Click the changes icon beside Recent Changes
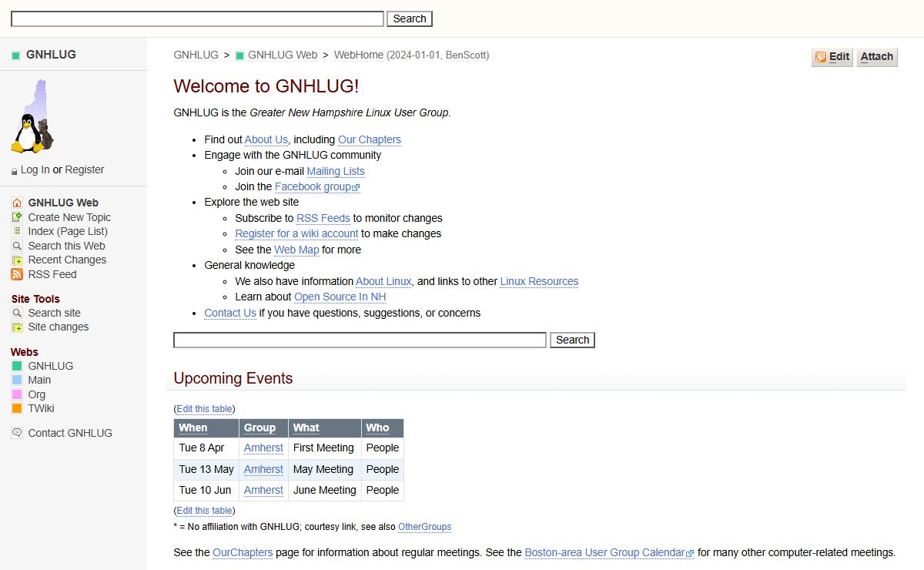The width and height of the screenshot is (924, 570). pos(17,260)
